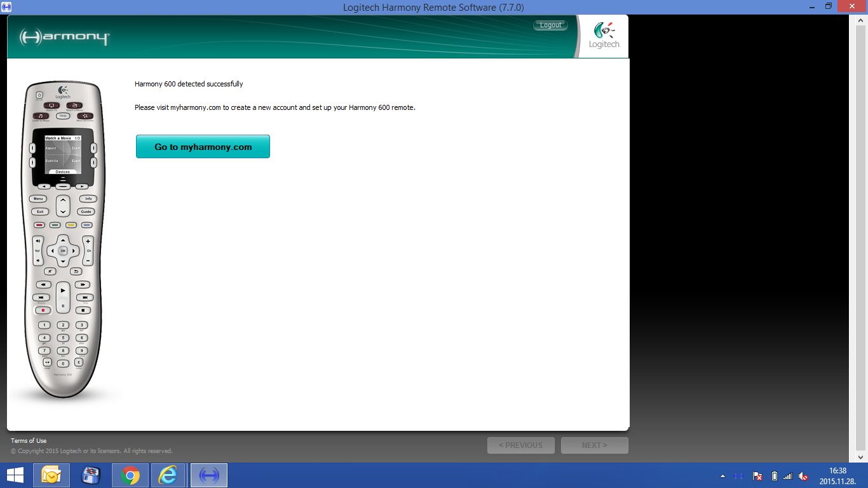Open the Windows Start button
This screenshot has height=488, width=868.
[x=15, y=475]
